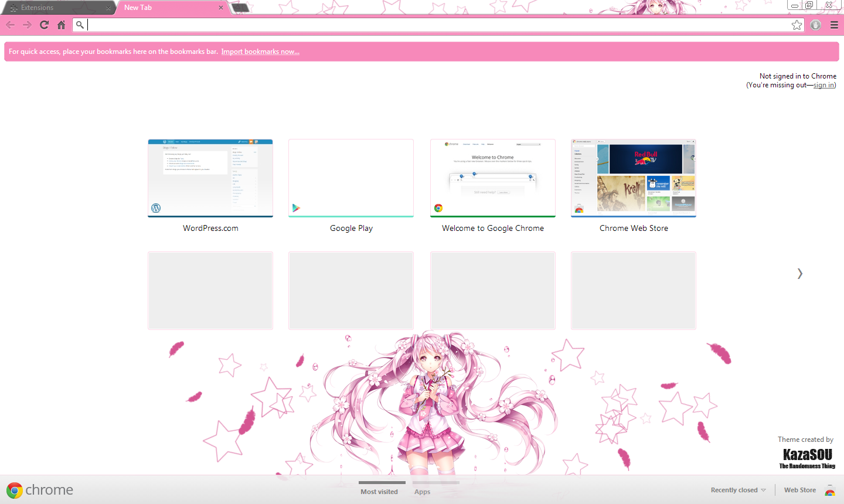Click the Chrome Web Store label
The image size is (844, 504).
(634, 228)
